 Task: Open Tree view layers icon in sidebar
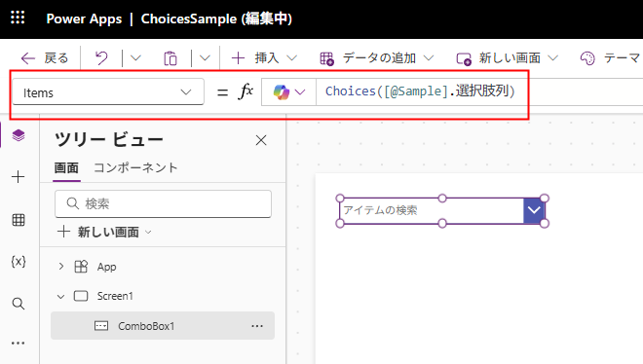point(19,135)
